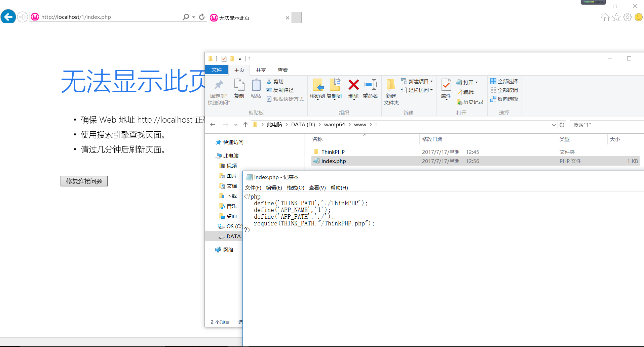Click 剪切 cut in clipboard group

275,81
